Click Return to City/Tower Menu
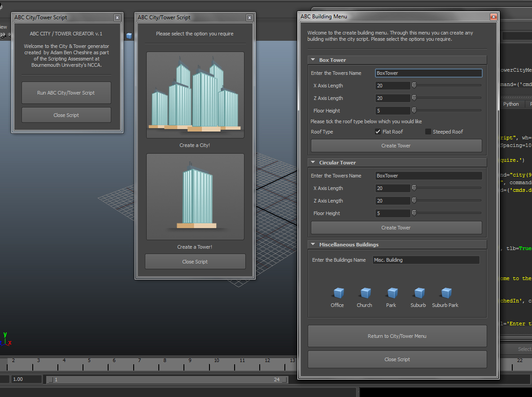This screenshot has height=397, width=532. (x=397, y=336)
